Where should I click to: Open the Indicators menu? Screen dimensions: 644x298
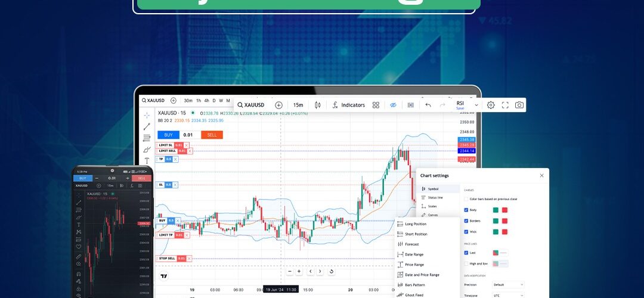(x=348, y=105)
